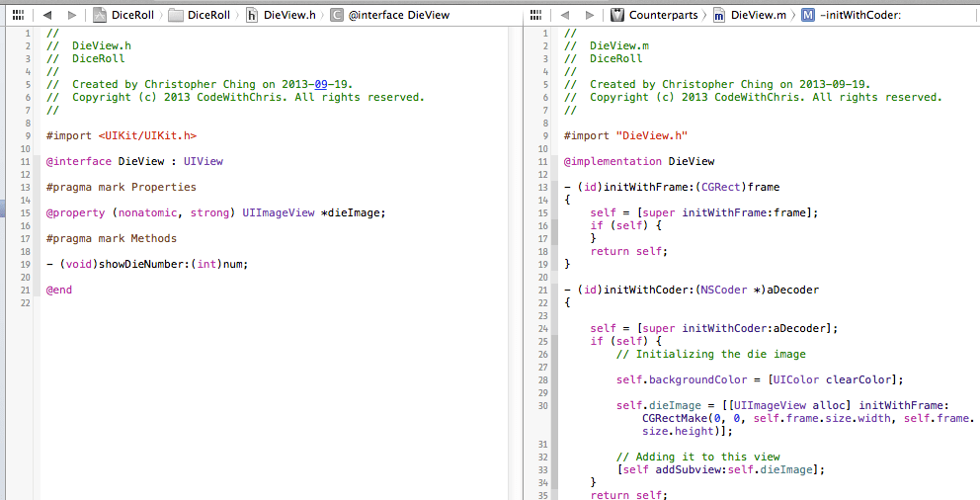The width and height of the screenshot is (980, 500).
Task: Click the DieView.m file icon
Action: coord(719,15)
